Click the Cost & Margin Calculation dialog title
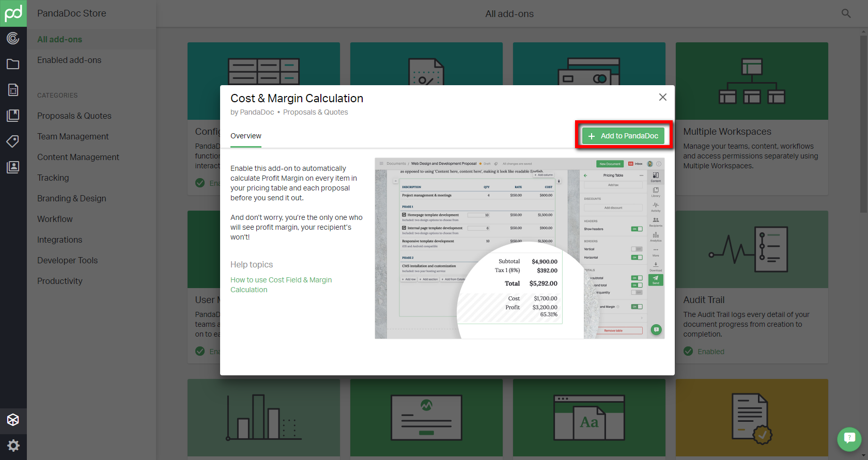The width and height of the screenshot is (868, 460). (297, 98)
